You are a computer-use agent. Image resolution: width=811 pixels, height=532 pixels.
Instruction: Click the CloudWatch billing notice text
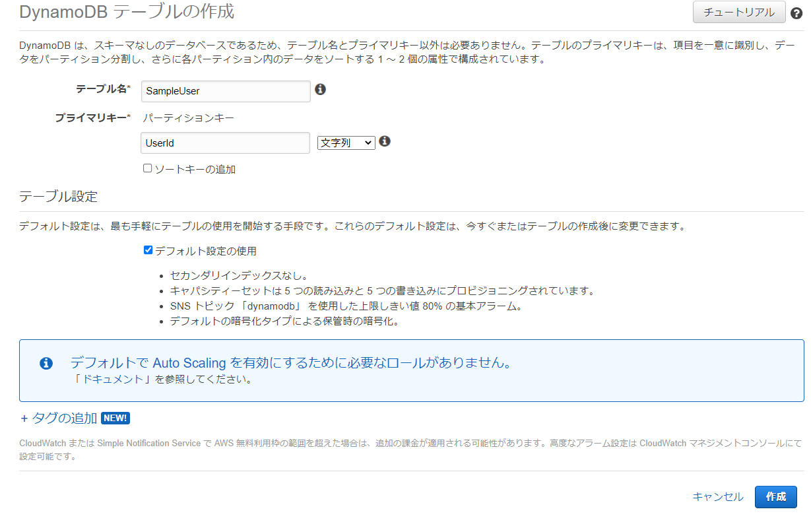pyautogui.click(x=410, y=449)
